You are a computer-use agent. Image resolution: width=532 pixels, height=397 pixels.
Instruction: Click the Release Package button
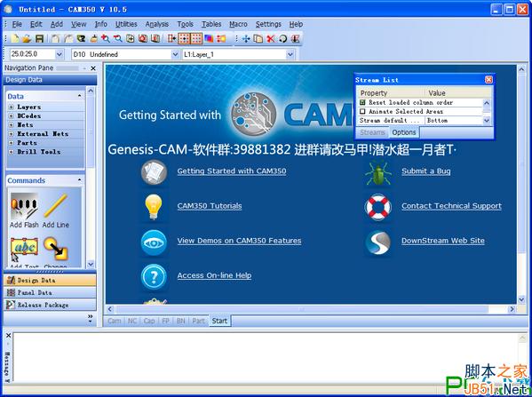click(x=51, y=305)
